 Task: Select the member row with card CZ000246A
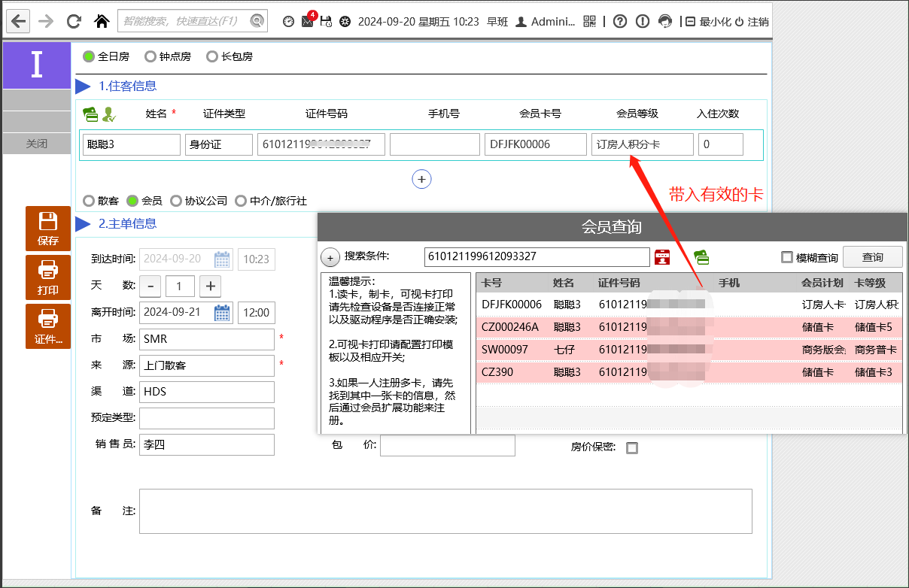[689, 327]
